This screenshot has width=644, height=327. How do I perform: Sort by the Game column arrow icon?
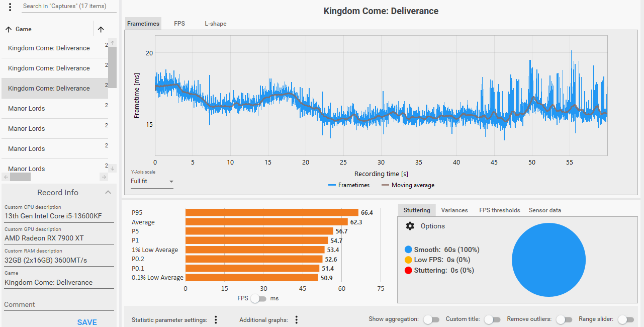point(9,29)
